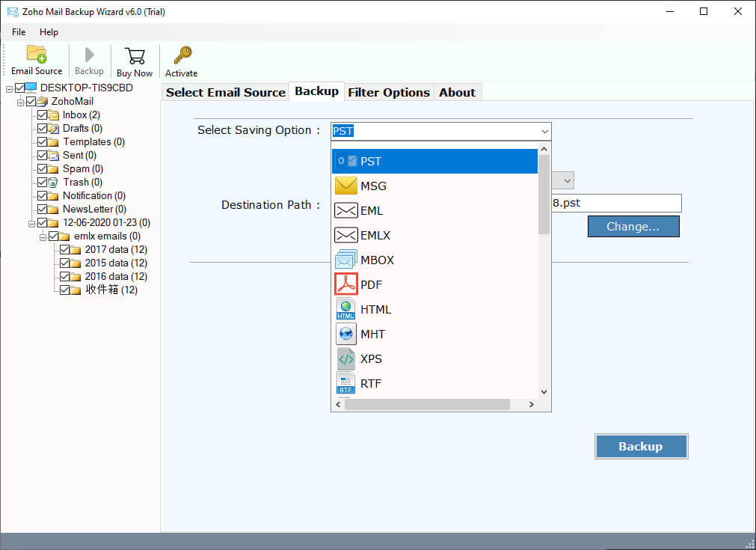This screenshot has width=756, height=550.
Task: Click the list's scroll up arrow
Action: (544, 150)
